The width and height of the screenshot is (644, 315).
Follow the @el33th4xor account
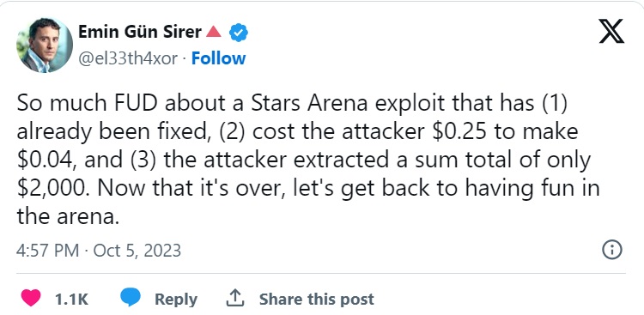pyautogui.click(x=218, y=58)
